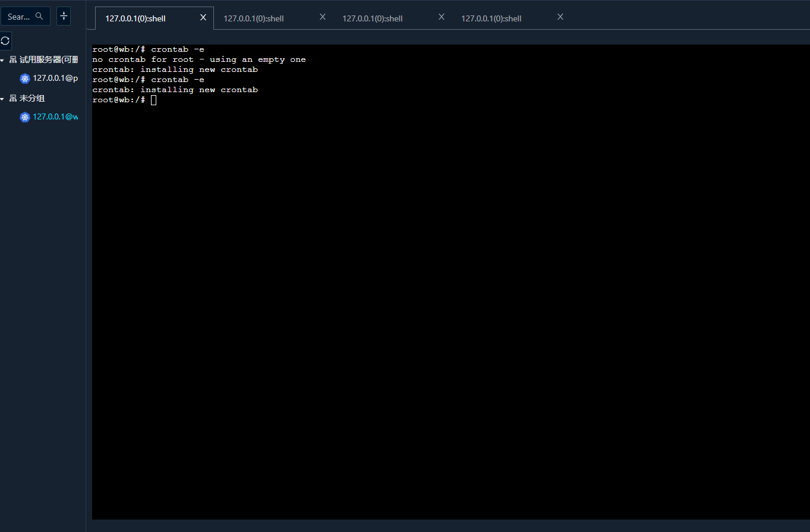
Task: Click the Kubernetes icon beside 127.0.0.1@p
Action: tap(24, 78)
